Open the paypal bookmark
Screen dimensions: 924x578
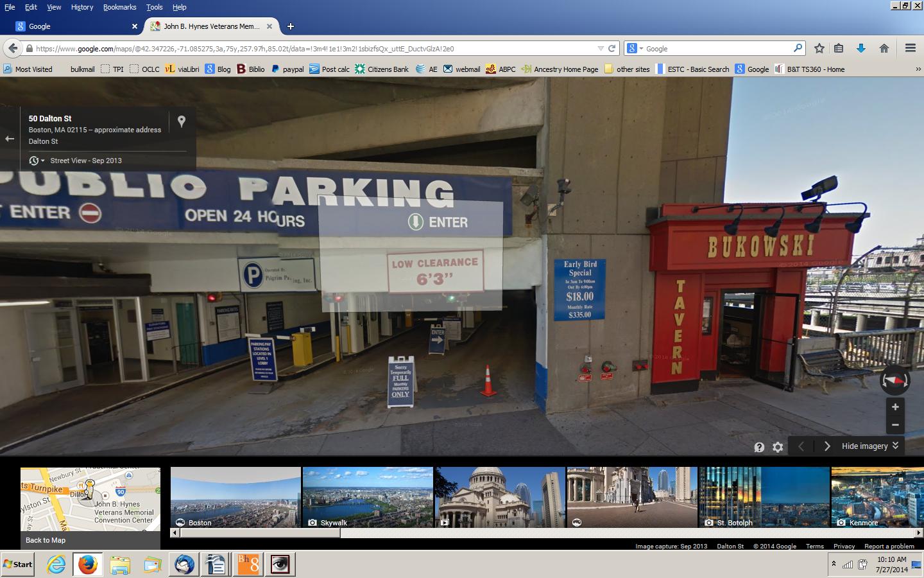pyautogui.click(x=287, y=69)
